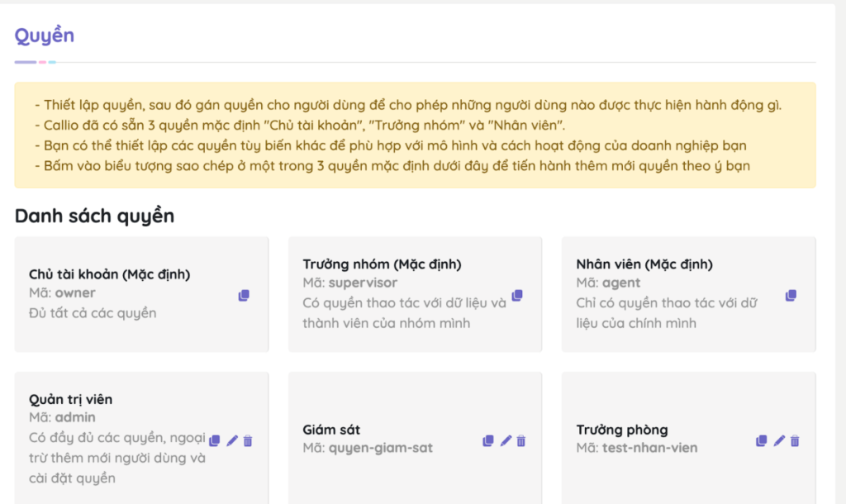Viewport: 846px width, 504px height.
Task: Open the Giám sát edit pencil icon
Action: click(x=505, y=441)
